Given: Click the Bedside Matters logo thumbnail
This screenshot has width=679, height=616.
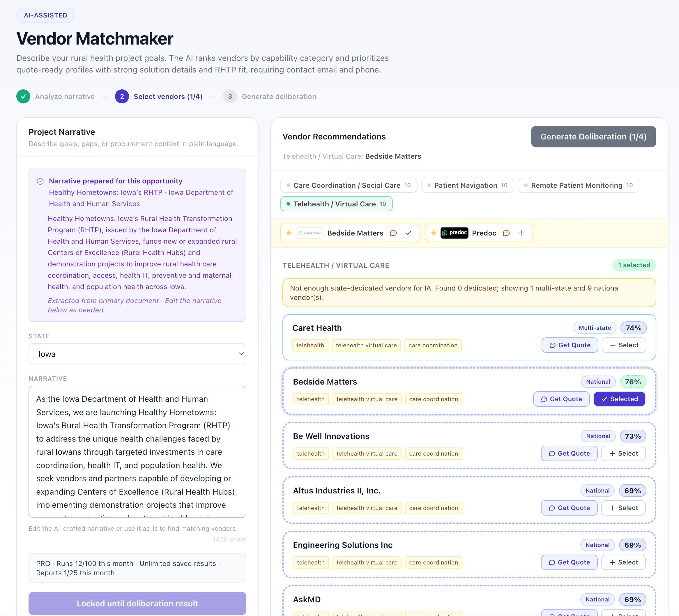Looking at the screenshot, I should pyautogui.click(x=310, y=233).
